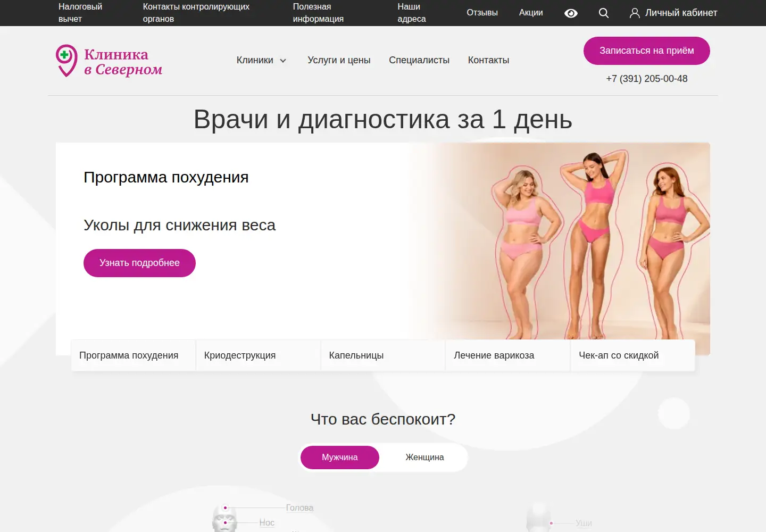Select the Нос body-part label
766x532 pixels.
click(x=267, y=523)
